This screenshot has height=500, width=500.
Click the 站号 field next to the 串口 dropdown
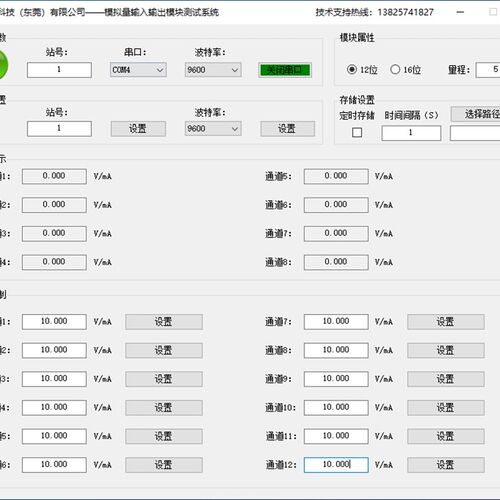(x=59, y=70)
